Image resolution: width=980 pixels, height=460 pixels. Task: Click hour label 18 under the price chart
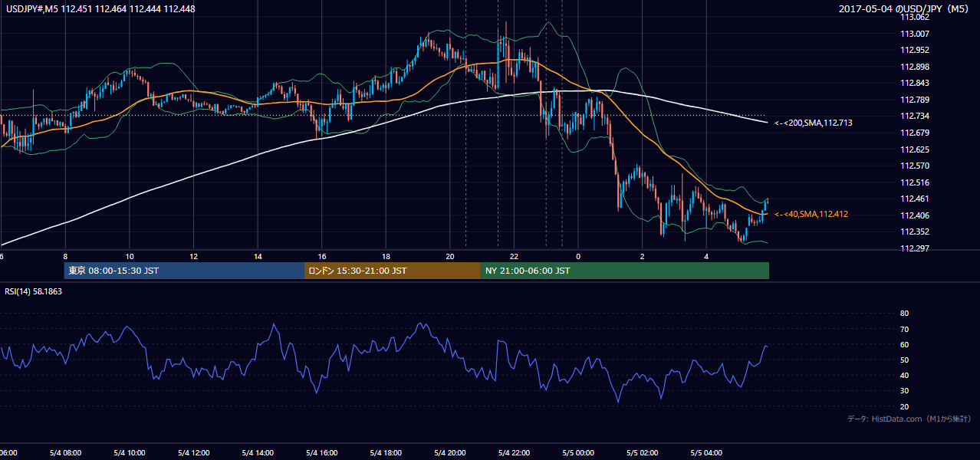click(x=386, y=257)
